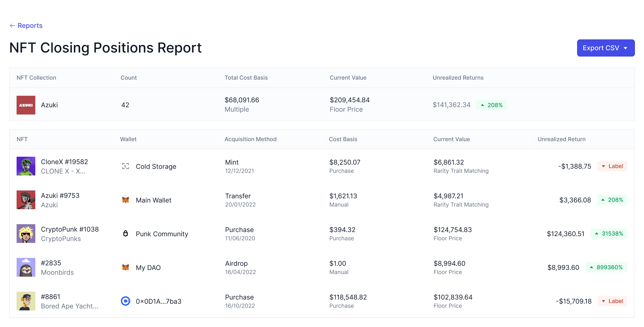This screenshot has width=644, height=327.
Task: Open the Azuki #9753 thumbnail
Action: [x=26, y=200]
